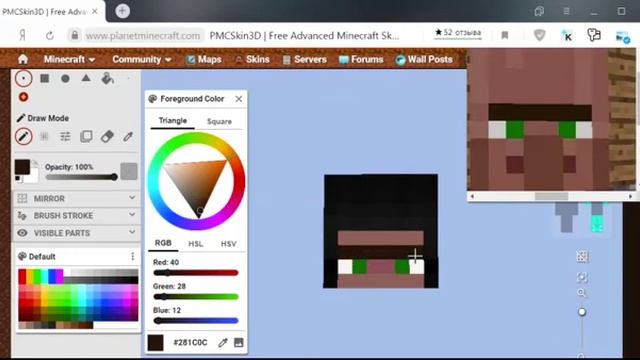Image resolution: width=640 pixels, height=360 pixels.
Task: Select the HSL color mode tab
Action: pyautogui.click(x=196, y=244)
